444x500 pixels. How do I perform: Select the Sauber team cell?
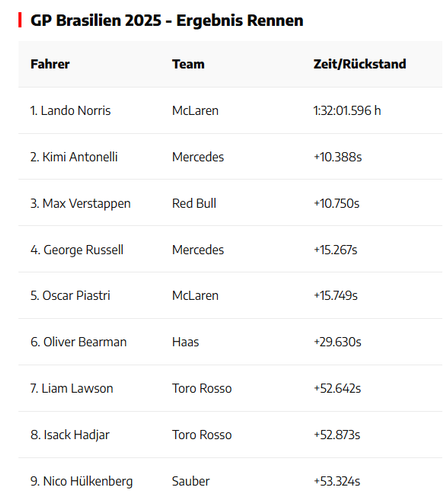[191, 481]
